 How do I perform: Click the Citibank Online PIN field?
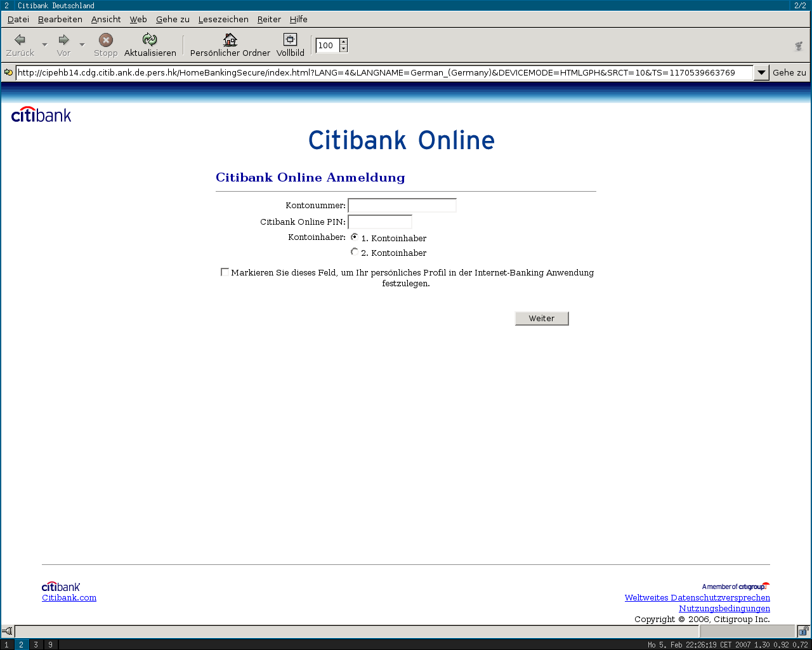point(380,222)
